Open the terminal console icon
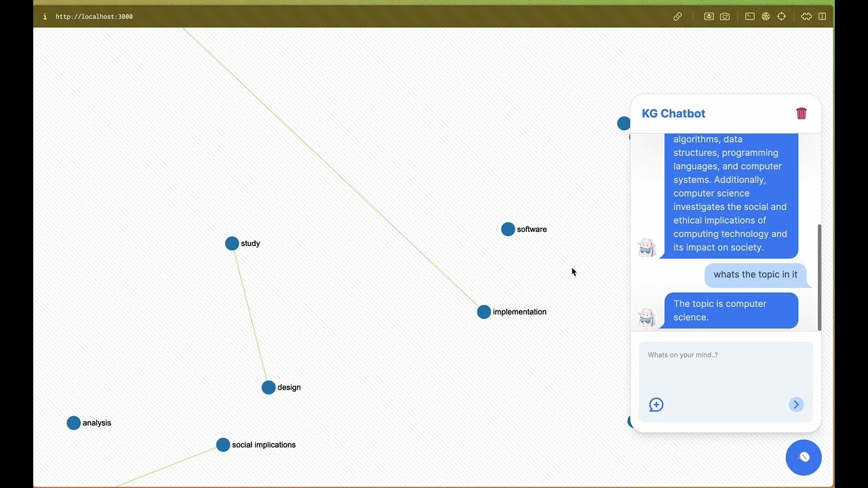Image resolution: width=868 pixels, height=488 pixels. [x=749, y=16]
